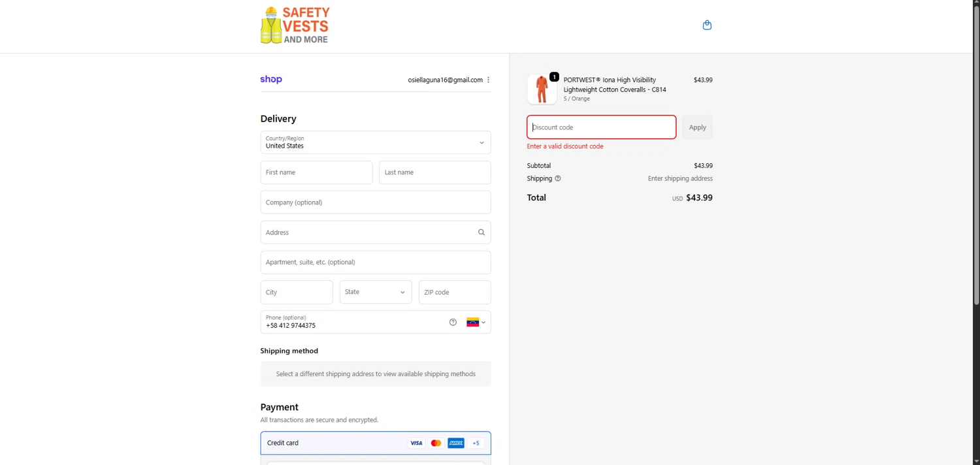
Task: Click the 'Enter shipping address' text
Action: [x=680, y=178]
